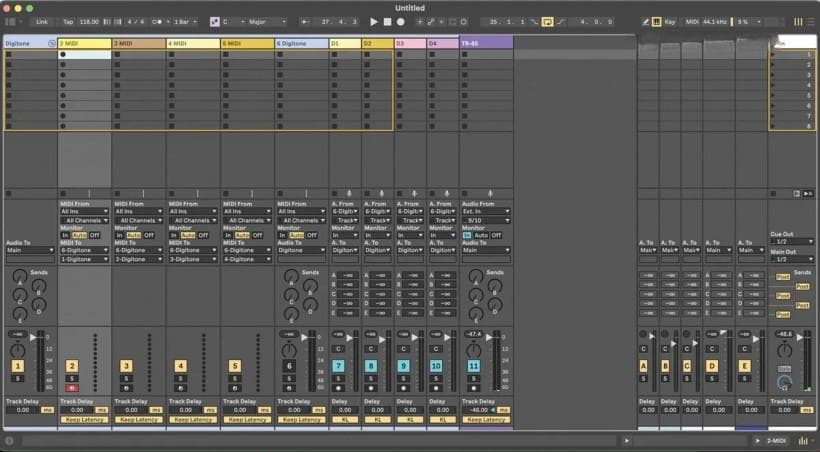Toggle track activator 5
Image resolution: width=820 pixels, height=452 pixels.
[235, 366]
